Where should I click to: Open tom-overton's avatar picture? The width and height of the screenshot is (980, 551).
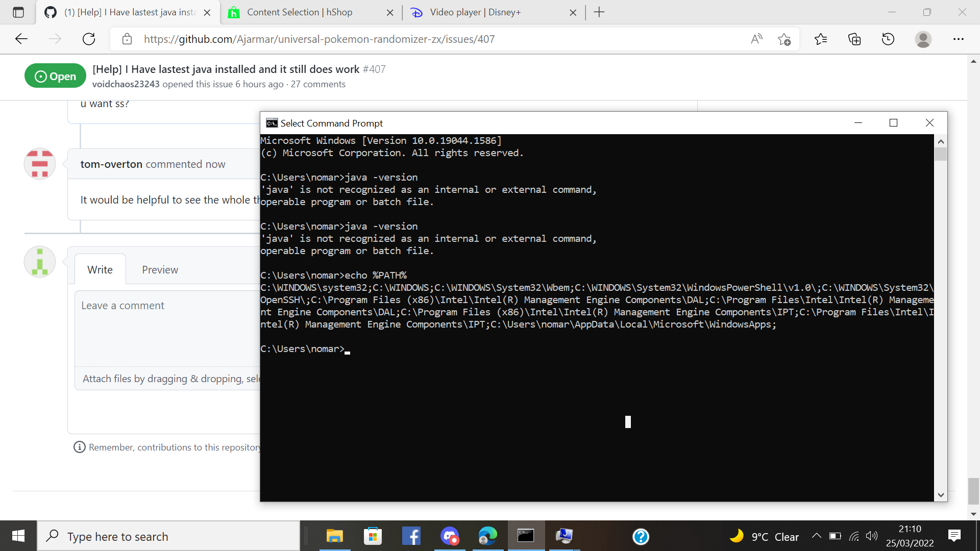pos(39,164)
